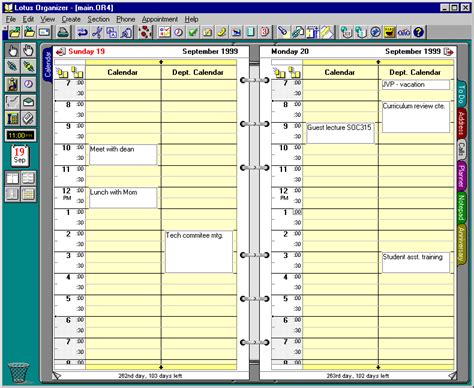The width and height of the screenshot is (474, 388).
Task: Turn the page at bottom-right corner
Action: 452,376
